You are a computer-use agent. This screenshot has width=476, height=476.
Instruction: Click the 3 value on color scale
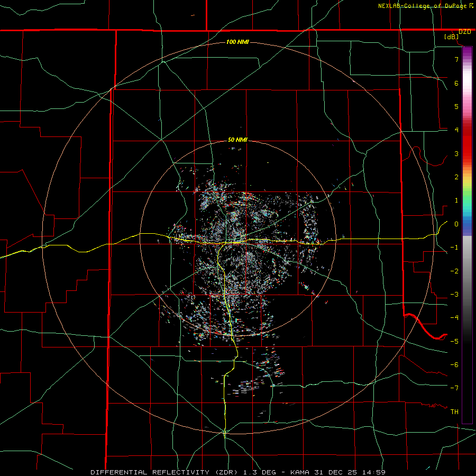tap(456, 153)
